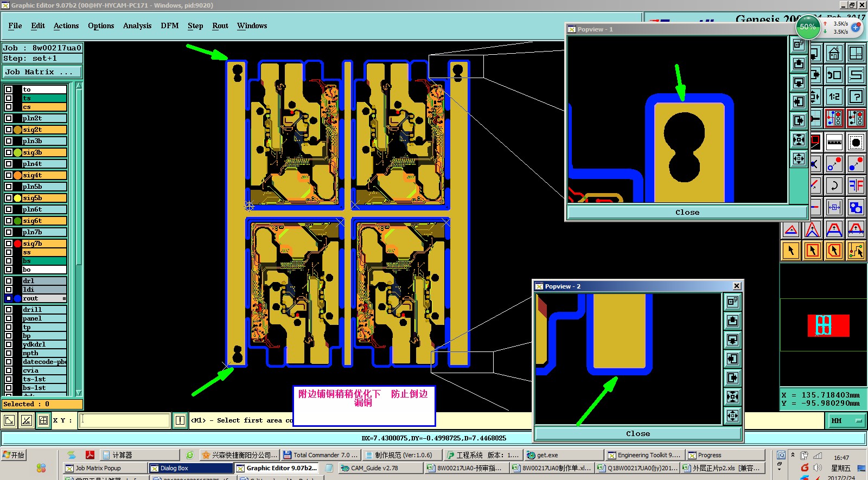The height and width of the screenshot is (480, 868).
Task: Click the four-pane grid icon beside XY
Action: pyautogui.click(x=43, y=420)
